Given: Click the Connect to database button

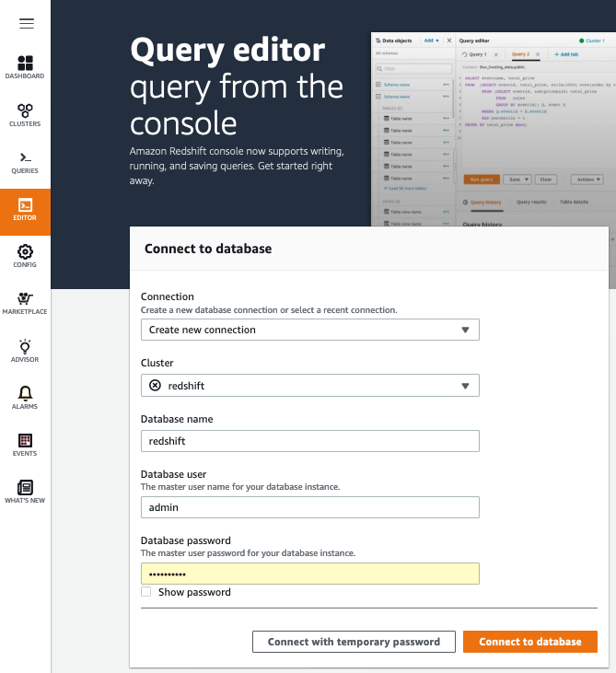Looking at the screenshot, I should (x=529, y=642).
